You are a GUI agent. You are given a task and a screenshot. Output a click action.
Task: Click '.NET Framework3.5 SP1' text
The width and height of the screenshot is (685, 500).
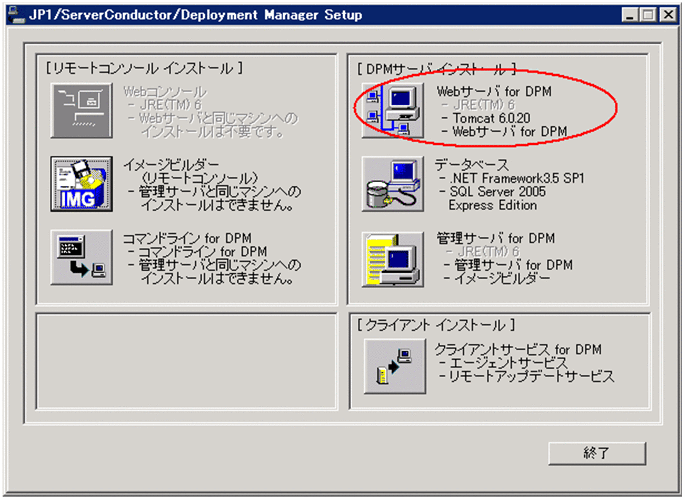click(517, 178)
